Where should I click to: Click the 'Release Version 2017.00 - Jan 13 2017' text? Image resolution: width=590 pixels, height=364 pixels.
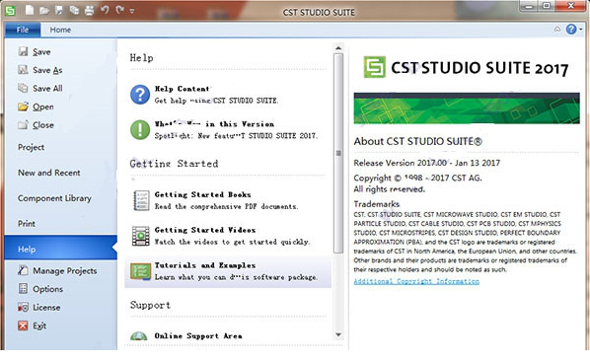[x=426, y=163]
